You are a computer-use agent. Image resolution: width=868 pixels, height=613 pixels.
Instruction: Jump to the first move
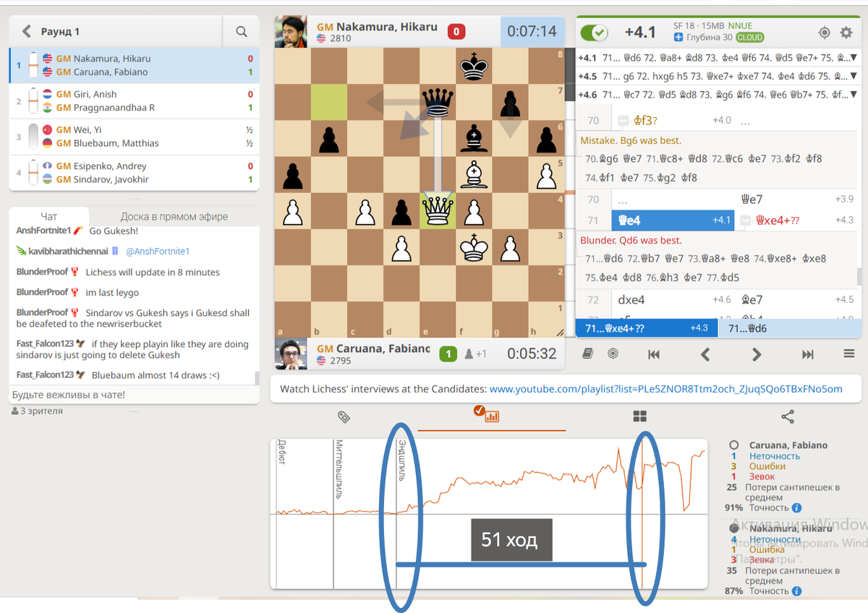(x=654, y=354)
